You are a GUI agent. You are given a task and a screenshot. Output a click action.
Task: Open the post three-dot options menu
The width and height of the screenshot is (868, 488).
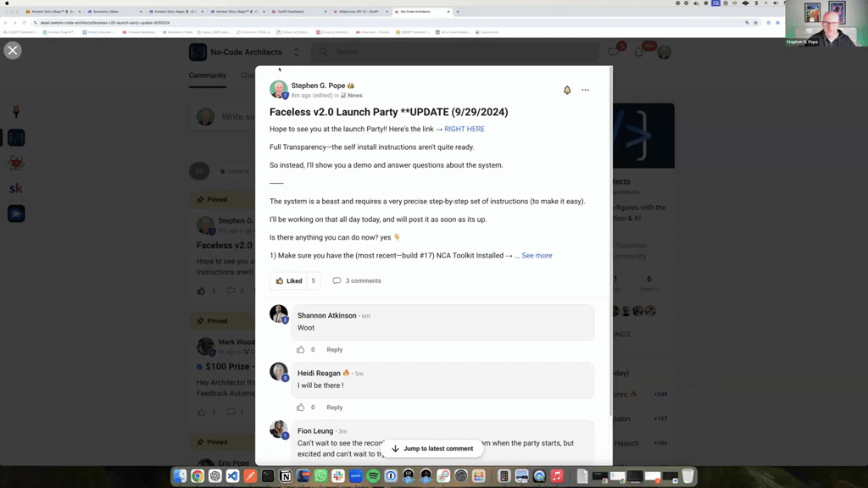[x=585, y=90]
